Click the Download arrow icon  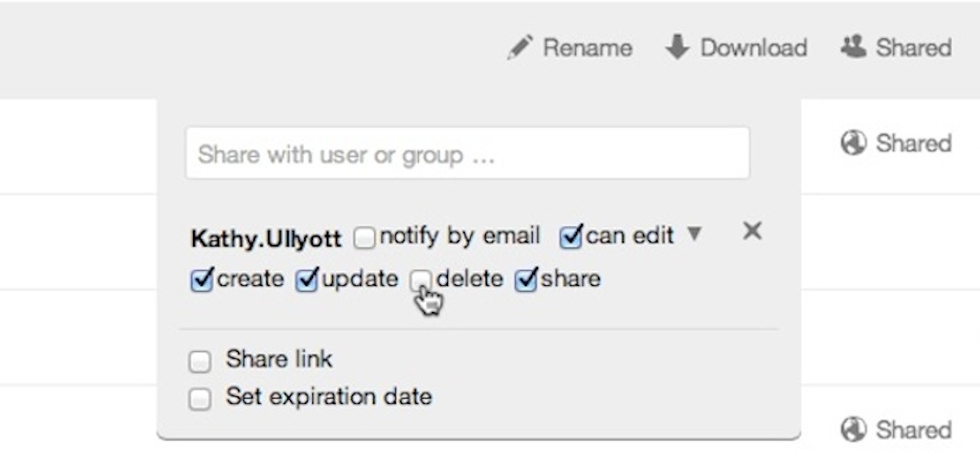[x=677, y=47]
